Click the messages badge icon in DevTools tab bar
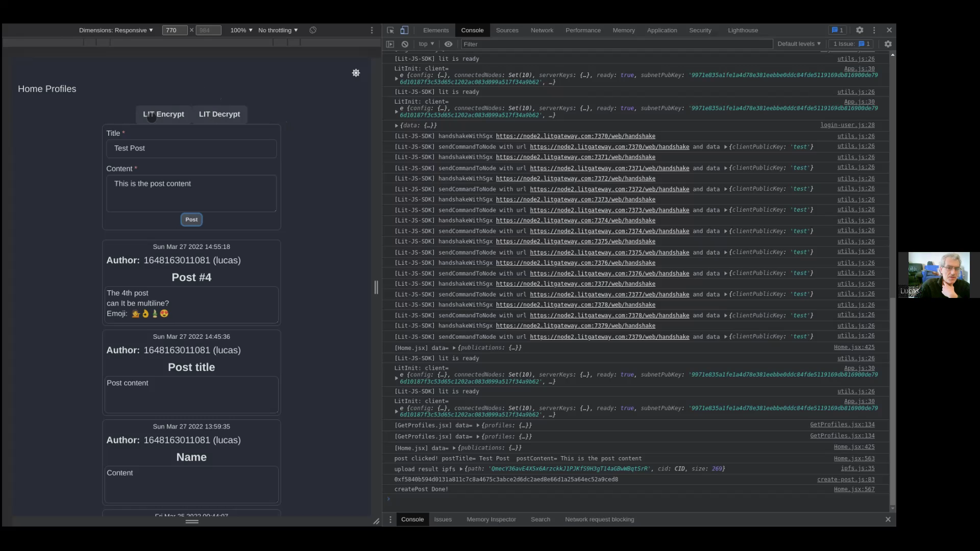980x551 pixels. [x=838, y=30]
